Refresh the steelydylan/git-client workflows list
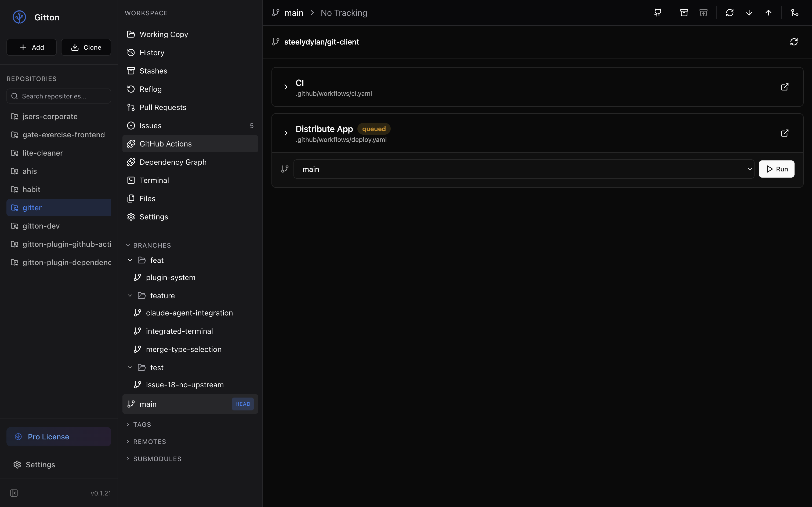Image resolution: width=812 pixels, height=507 pixels. click(x=793, y=42)
